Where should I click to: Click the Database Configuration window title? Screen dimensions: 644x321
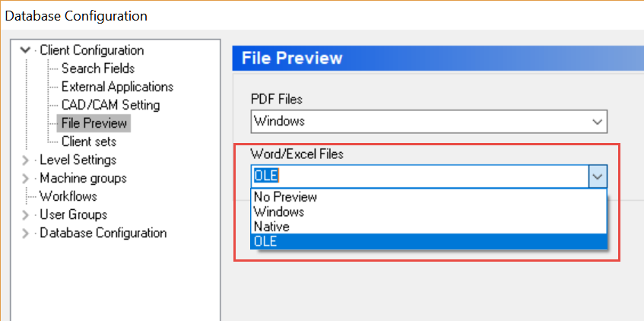coord(76,16)
